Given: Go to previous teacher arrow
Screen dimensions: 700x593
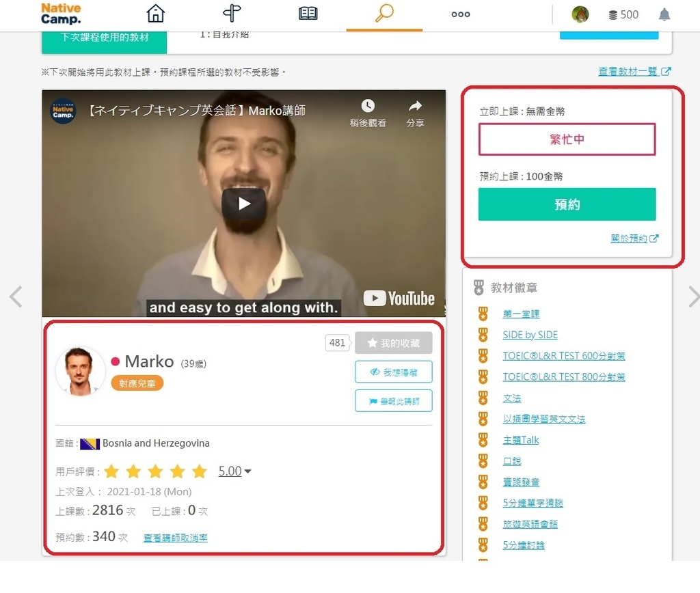Looking at the screenshot, I should (16, 296).
